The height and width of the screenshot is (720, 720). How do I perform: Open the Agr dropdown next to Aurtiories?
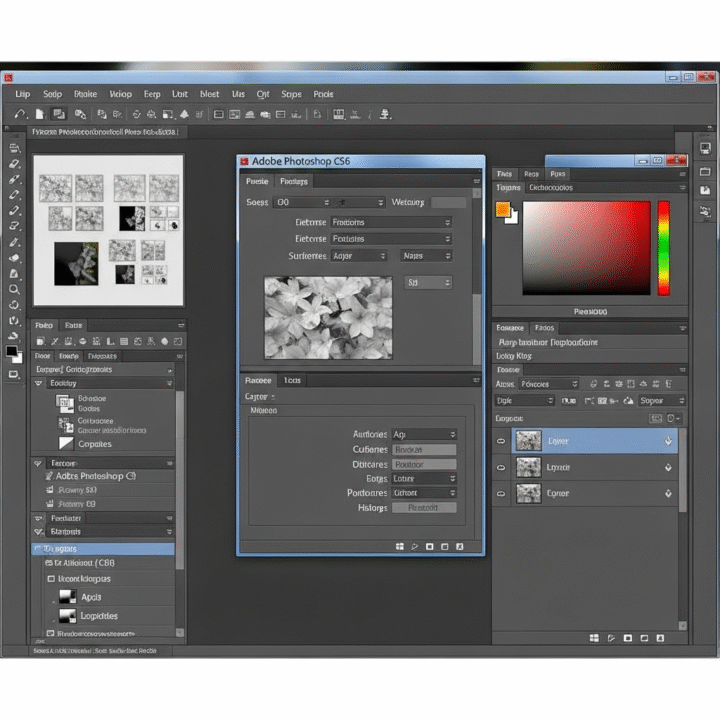(424, 434)
